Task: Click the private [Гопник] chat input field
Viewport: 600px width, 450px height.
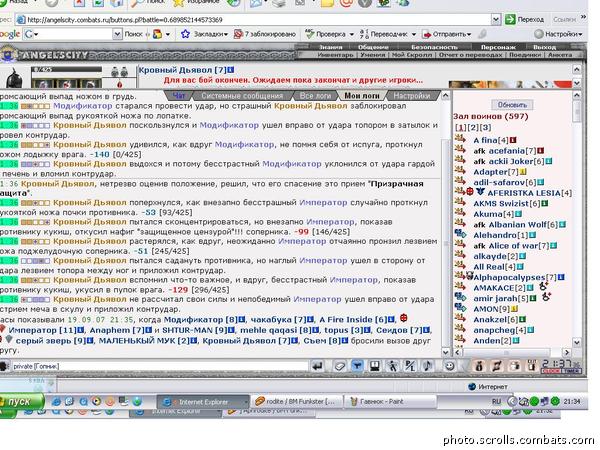Action: coord(160,366)
